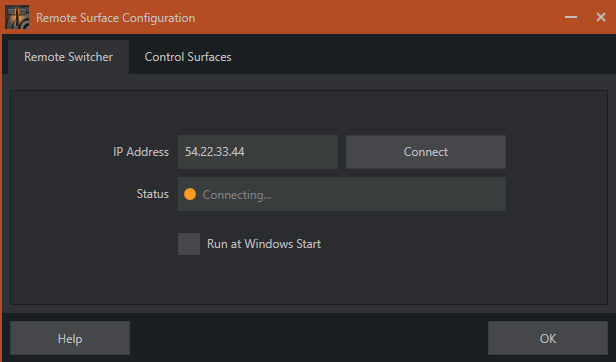
Task: Click the application icon in title bar
Action: click(x=17, y=17)
